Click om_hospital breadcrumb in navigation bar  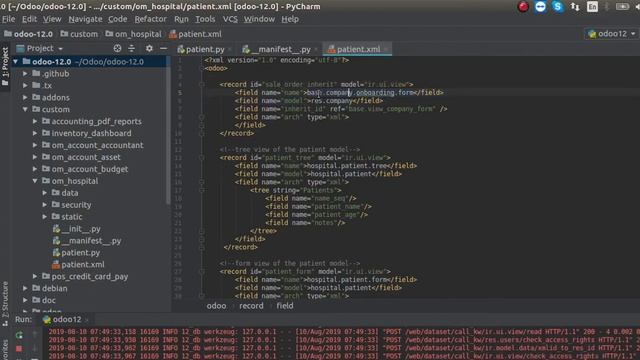tap(133, 34)
